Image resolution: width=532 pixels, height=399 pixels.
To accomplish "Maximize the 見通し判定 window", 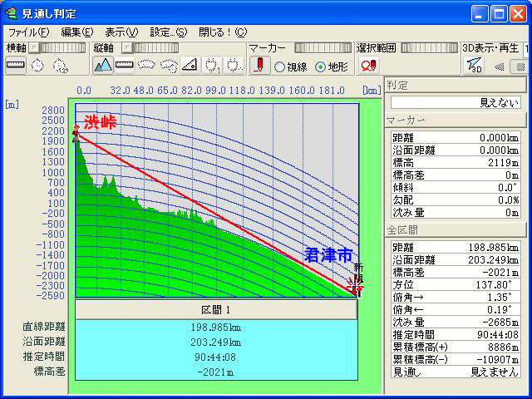I will [x=499, y=14].
